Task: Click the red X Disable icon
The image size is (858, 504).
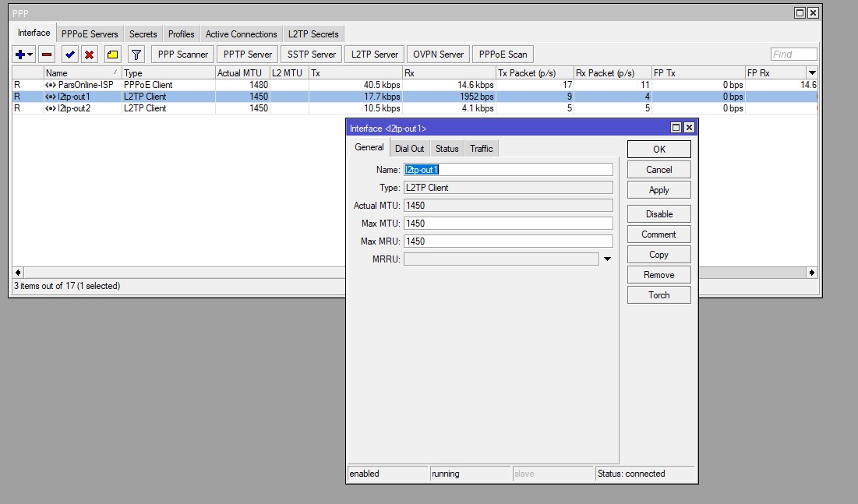Action: pos(89,55)
